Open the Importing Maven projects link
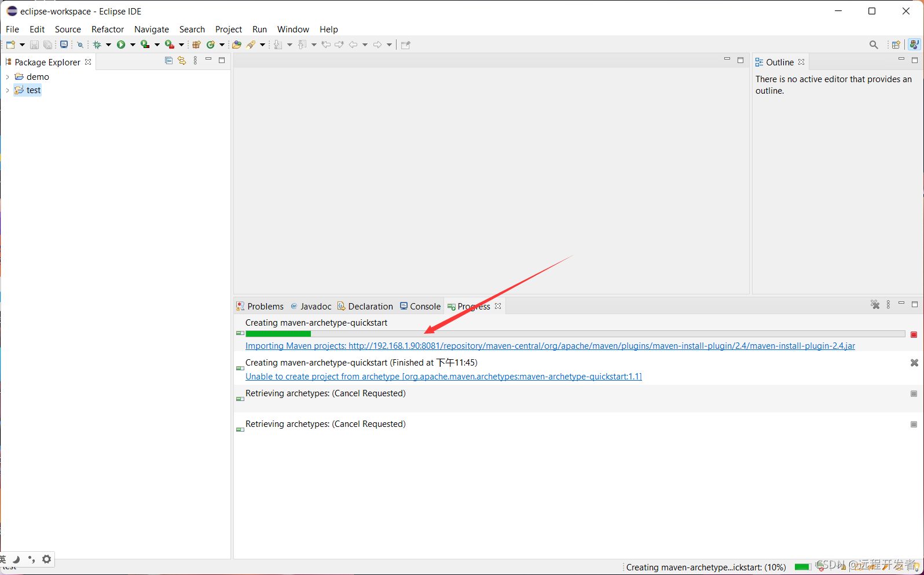924x575 pixels. [x=550, y=346]
